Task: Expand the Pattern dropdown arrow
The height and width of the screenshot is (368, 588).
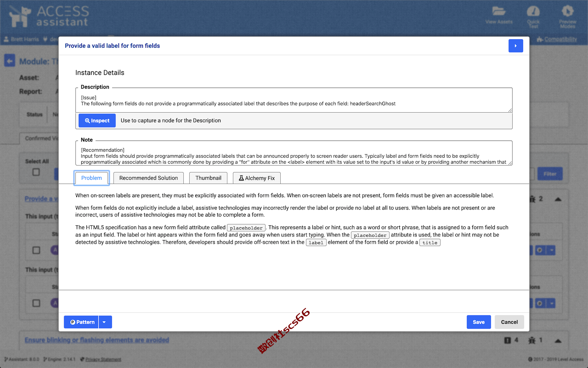Action: coord(105,322)
